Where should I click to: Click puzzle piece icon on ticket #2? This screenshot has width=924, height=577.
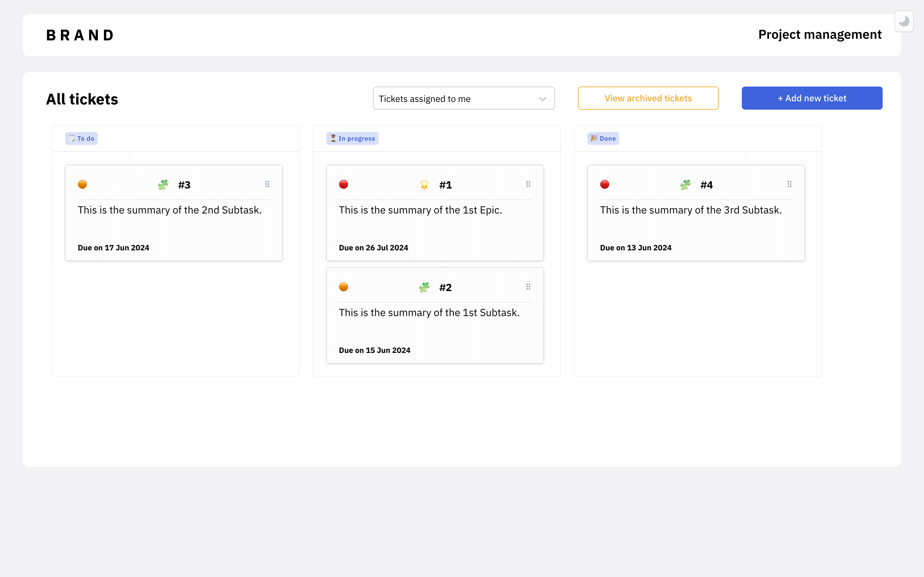424,287
